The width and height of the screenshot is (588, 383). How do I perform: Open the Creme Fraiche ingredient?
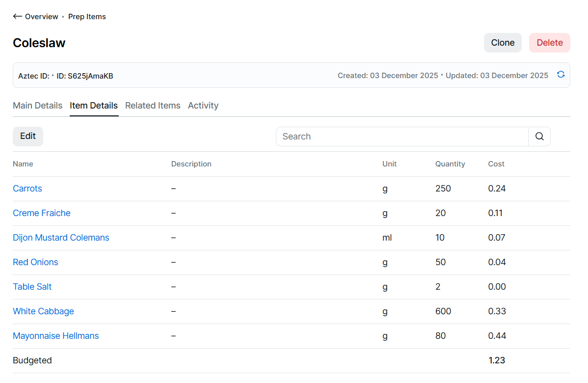point(42,213)
